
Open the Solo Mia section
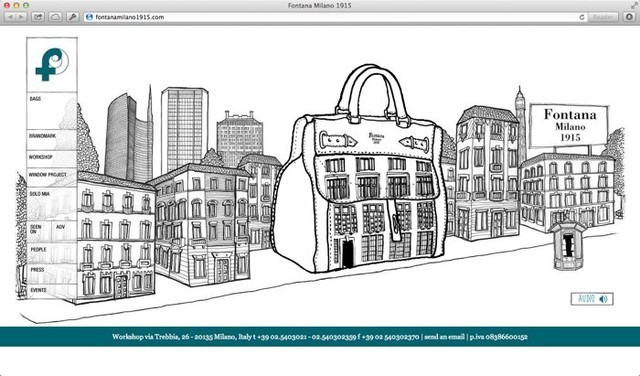coord(40,194)
